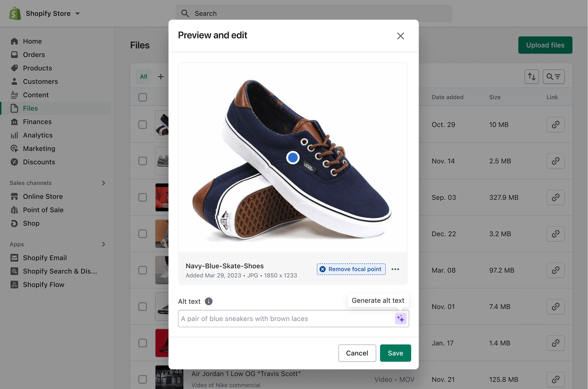Click the Shopify Search & Discovery icon
588x389 pixels.
coord(14,271)
